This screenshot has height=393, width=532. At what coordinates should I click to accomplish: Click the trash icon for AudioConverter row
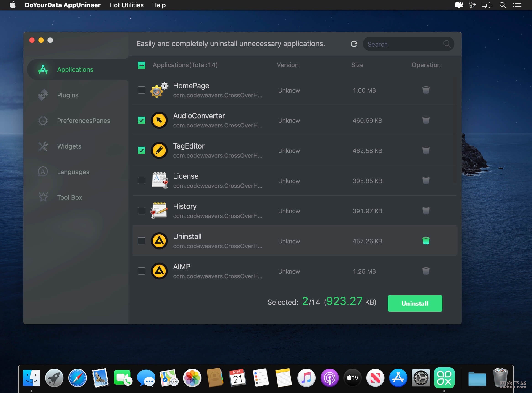point(426,120)
